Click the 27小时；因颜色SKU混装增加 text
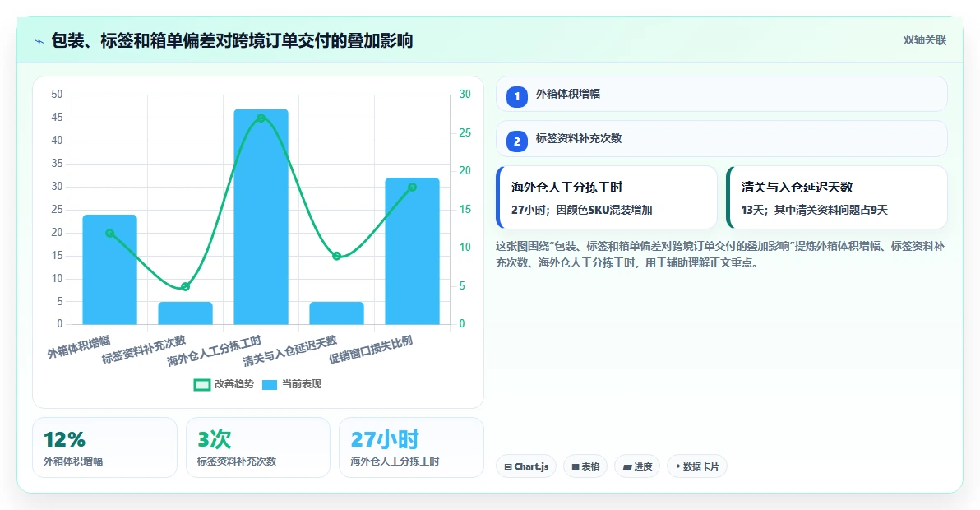This screenshot has width=980, height=510. 582,210
